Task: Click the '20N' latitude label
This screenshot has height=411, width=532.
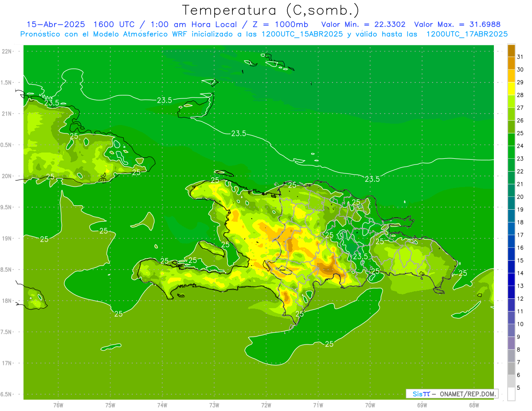Action: coord(7,176)
